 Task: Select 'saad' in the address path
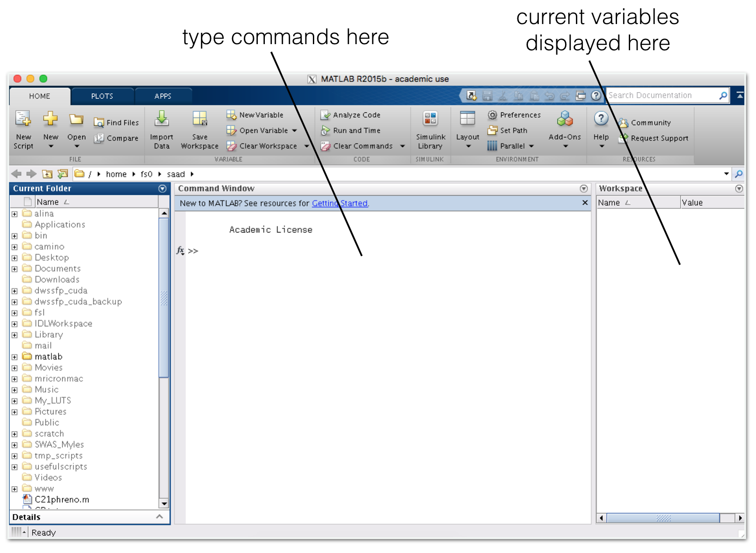[176, 174]
